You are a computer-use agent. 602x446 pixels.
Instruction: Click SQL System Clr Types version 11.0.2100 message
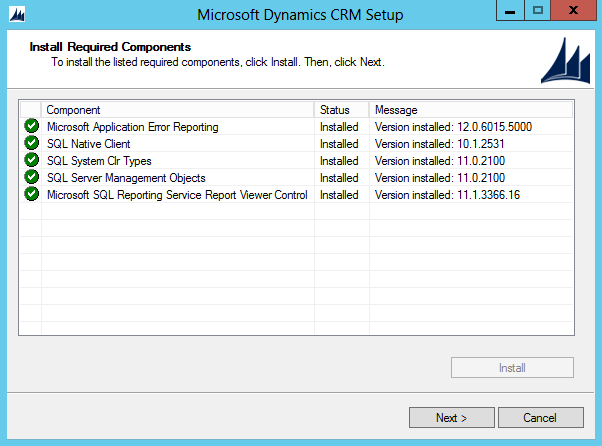click(440, 161)
